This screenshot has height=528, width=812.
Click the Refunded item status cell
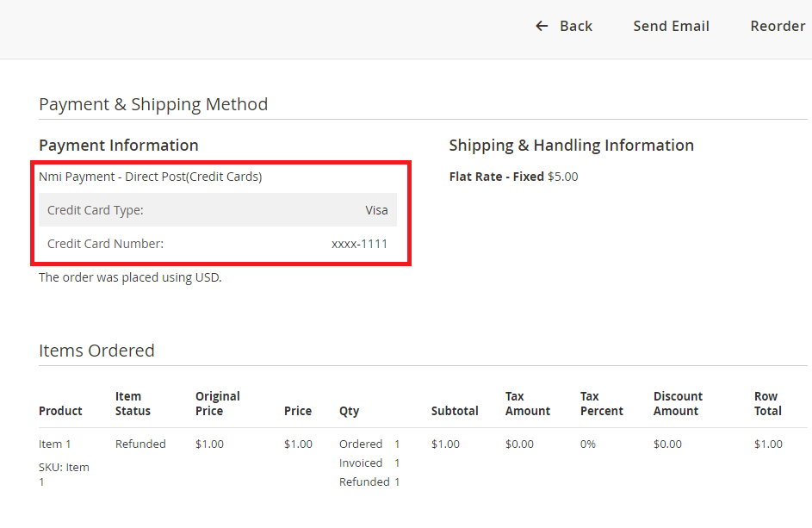[140, 444]
